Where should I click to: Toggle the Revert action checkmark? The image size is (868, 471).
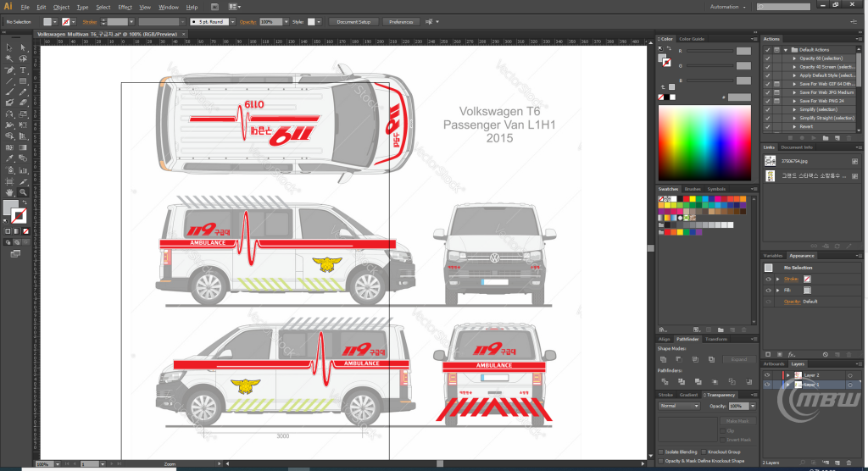click(x=767, y=127)
